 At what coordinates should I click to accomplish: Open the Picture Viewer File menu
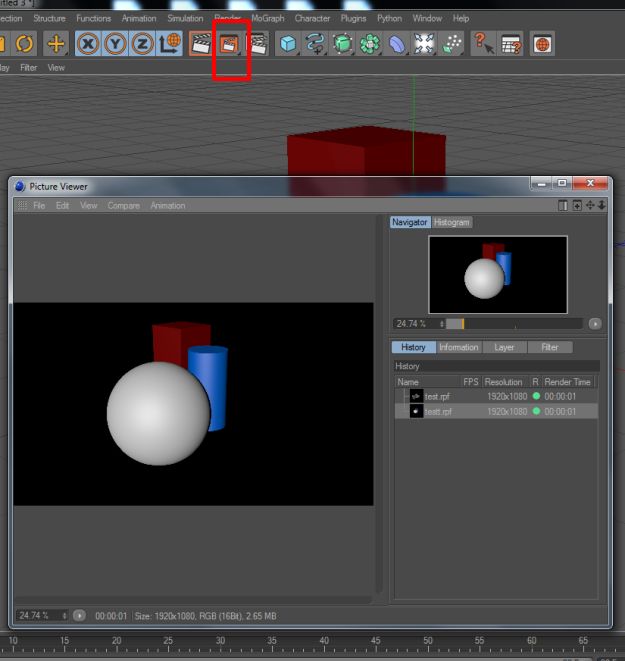point(39,205)
